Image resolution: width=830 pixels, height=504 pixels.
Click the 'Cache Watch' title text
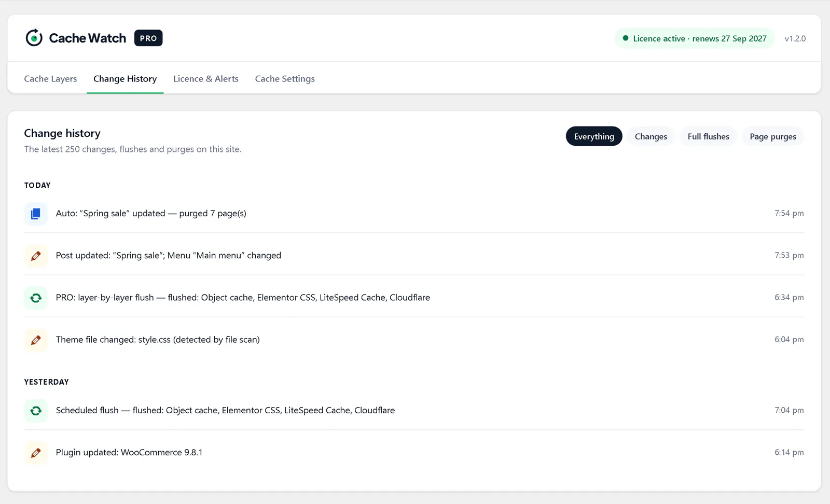87,38
